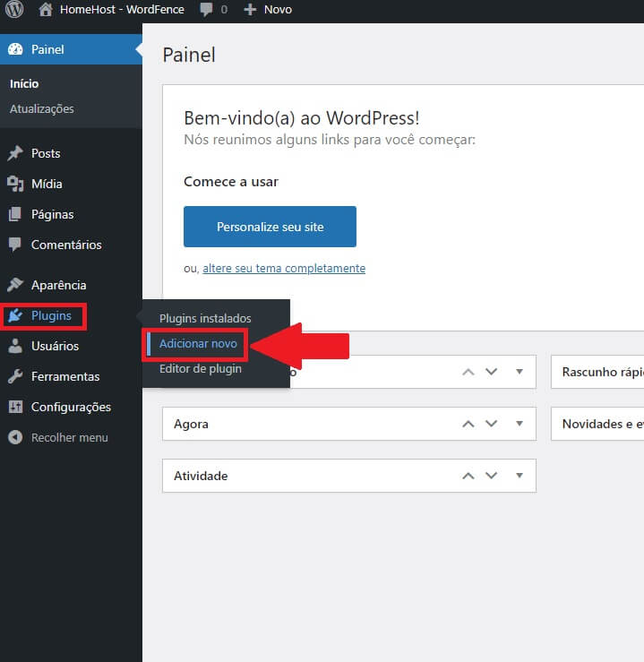Open the Painel menu item
644x662 pixels.
(x=71, y=49)
